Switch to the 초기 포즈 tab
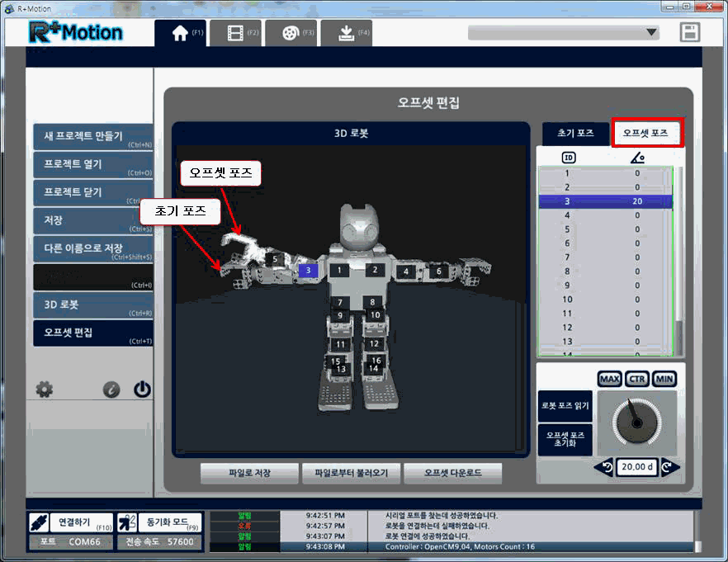 [575, 132]
